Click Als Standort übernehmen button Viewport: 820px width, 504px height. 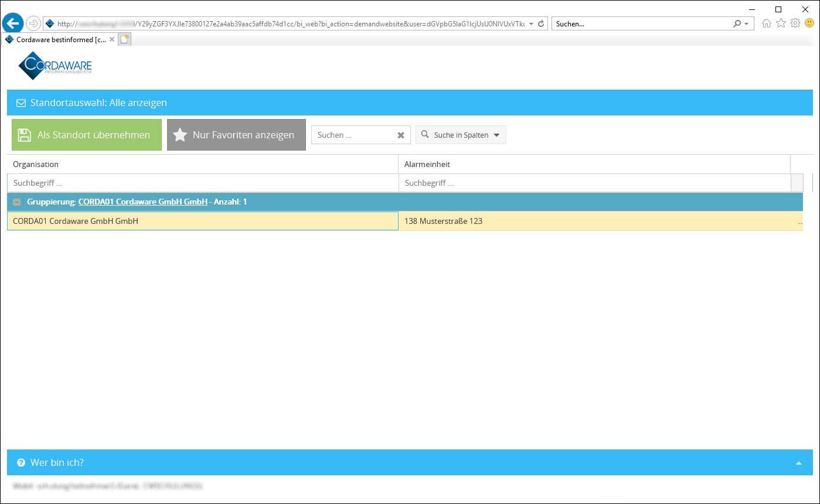click(x=87, y=135)
